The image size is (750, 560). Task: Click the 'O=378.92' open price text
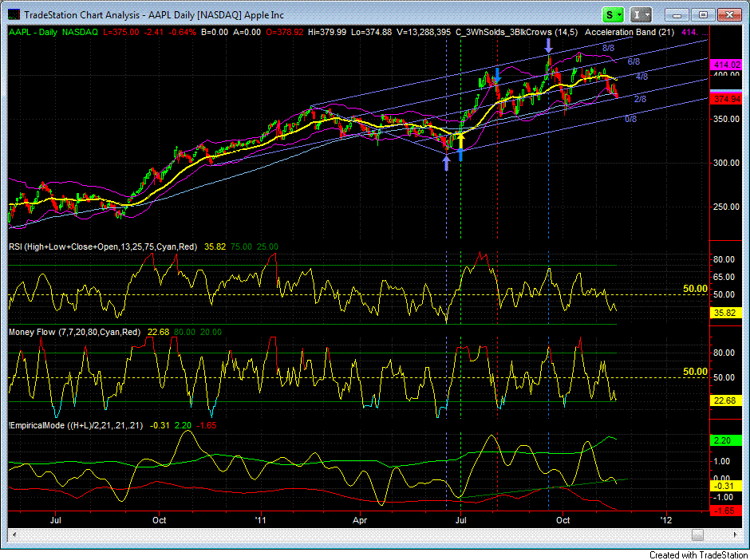pos(285,33)
